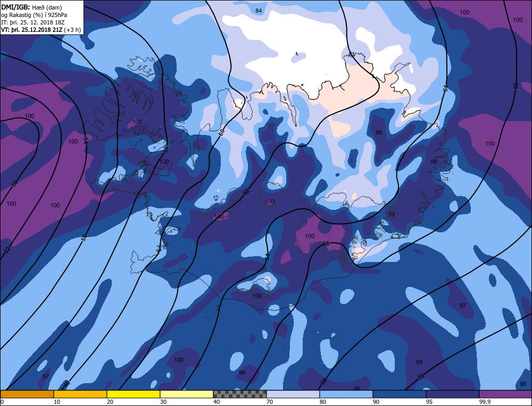Image resolution: width=532 pixels, height=406 pixels.
Task: Click the medium blue 90–95 legend swatch
Action: (x=400, y=394)
